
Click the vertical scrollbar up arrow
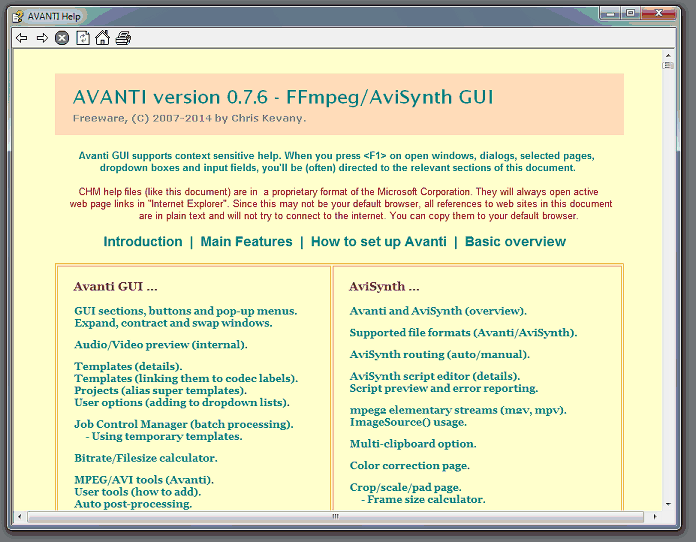[x=668, y=55]
